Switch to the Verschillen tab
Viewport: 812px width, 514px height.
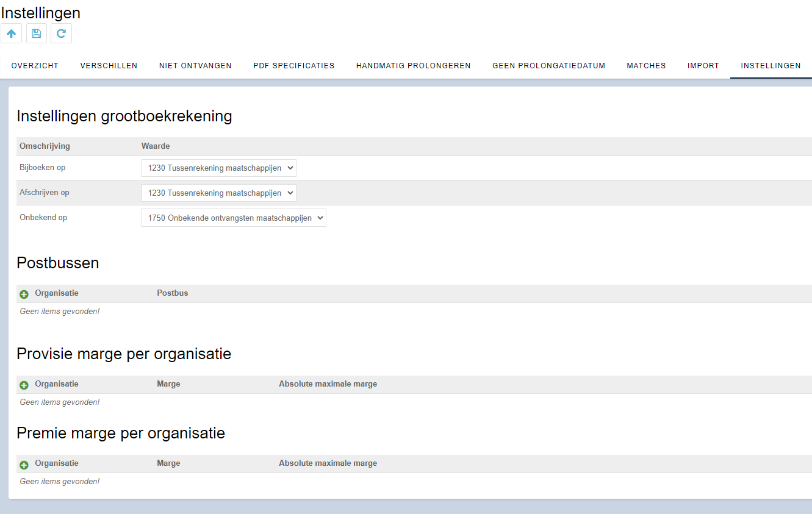coord(109,66)
